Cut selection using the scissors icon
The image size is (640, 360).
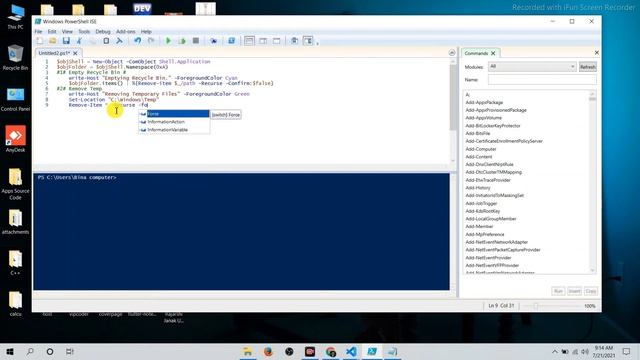pyautogui.click(x=80, y=41)
